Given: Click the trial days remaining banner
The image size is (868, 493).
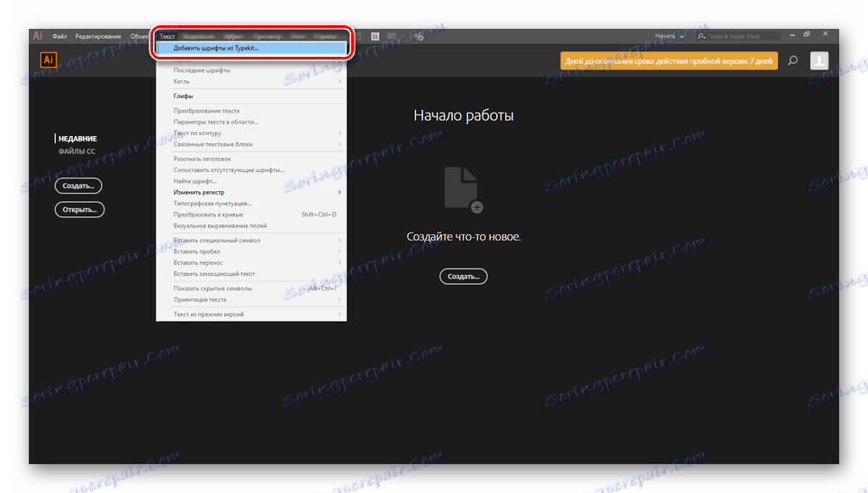Looking at the screenshot, I should click(x=669, y=61).
